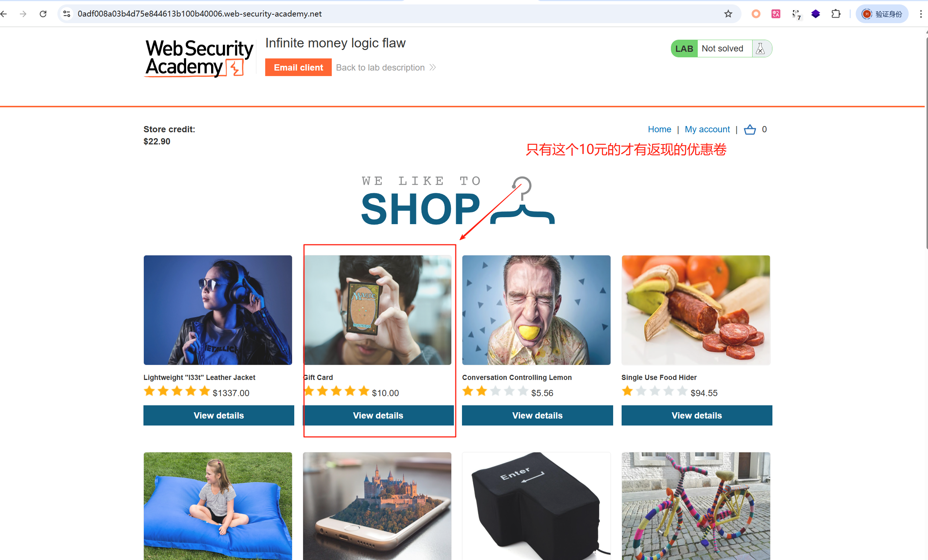Open the shopping basket icon

(750, 129)
